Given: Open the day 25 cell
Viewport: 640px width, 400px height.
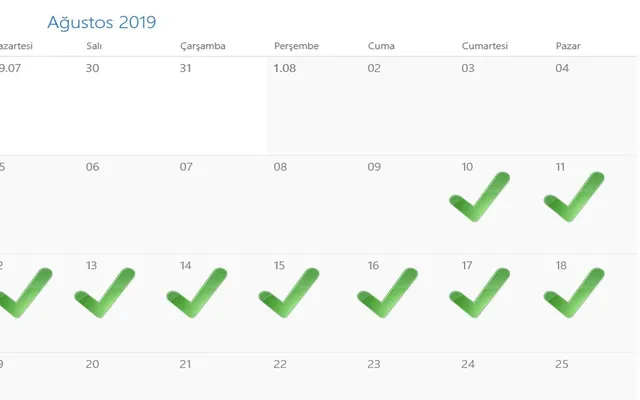Looking at the screenshot, I should 594,376.
